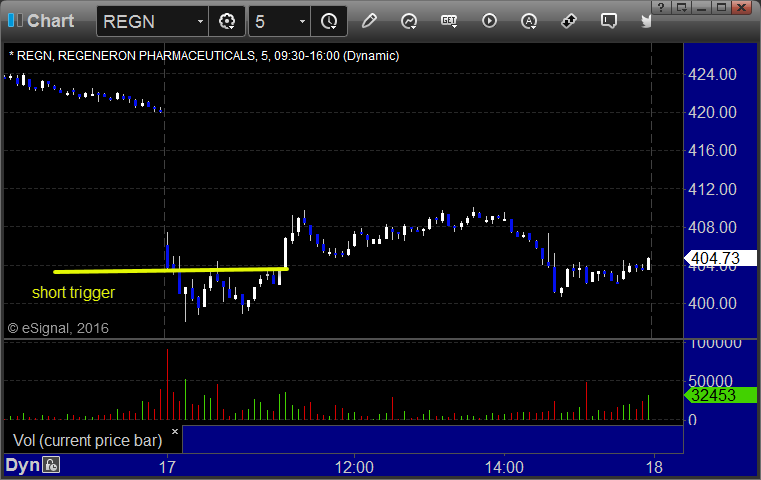Viewport: 761px width, 480px height.
Task: Click the Dyn label in bottom corner
Action: (x=22, y=465)
